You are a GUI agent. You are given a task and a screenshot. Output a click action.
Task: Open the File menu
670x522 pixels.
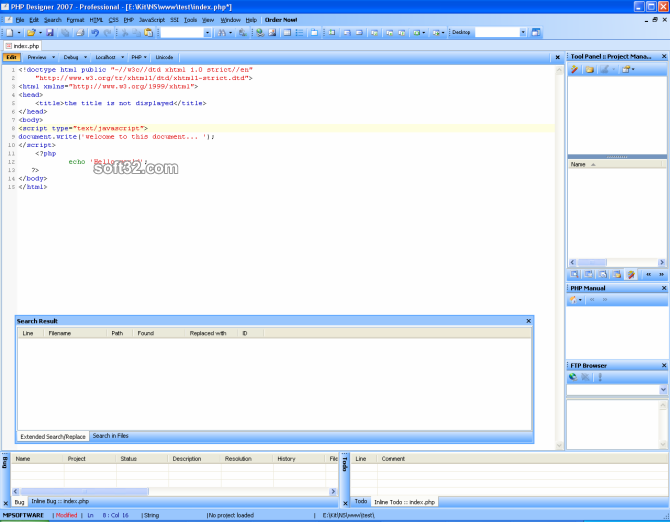tap(20, 20)
